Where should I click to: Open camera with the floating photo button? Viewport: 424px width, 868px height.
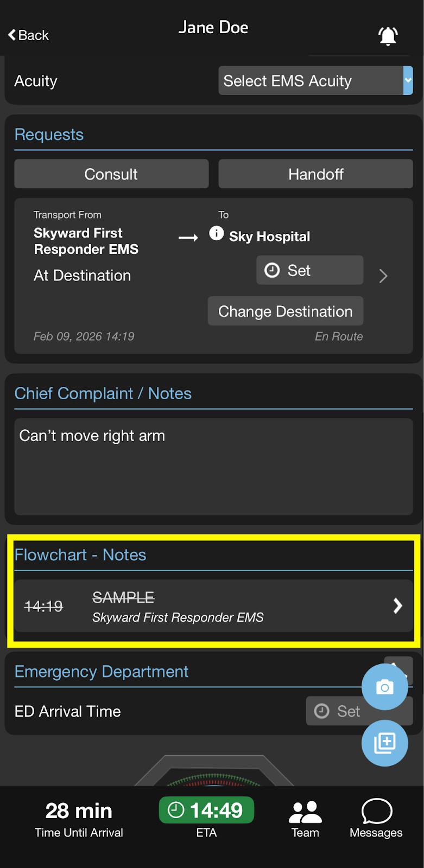[384, 687]
